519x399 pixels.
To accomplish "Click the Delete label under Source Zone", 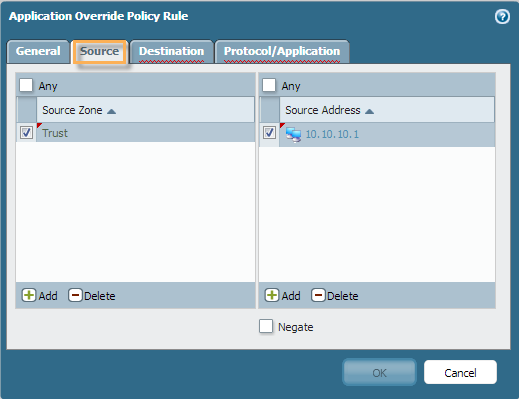I will pyautogui.click(x=100, y=296).
